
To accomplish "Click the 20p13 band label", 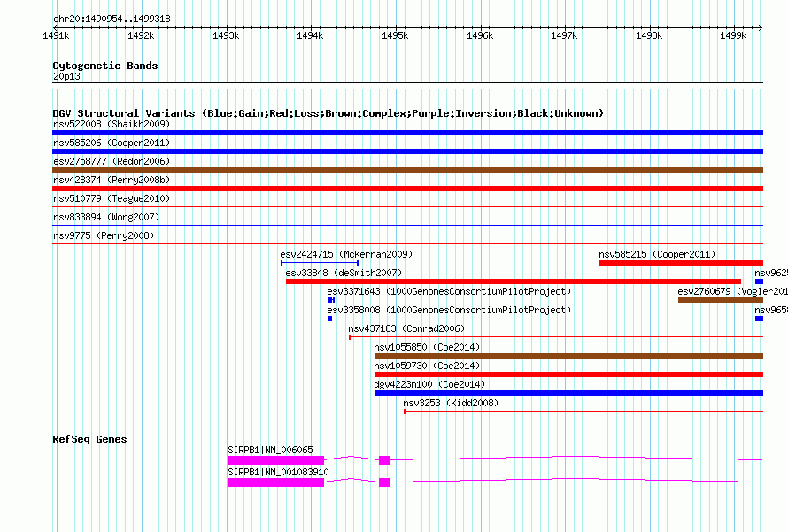I will (x=66, y=76).
